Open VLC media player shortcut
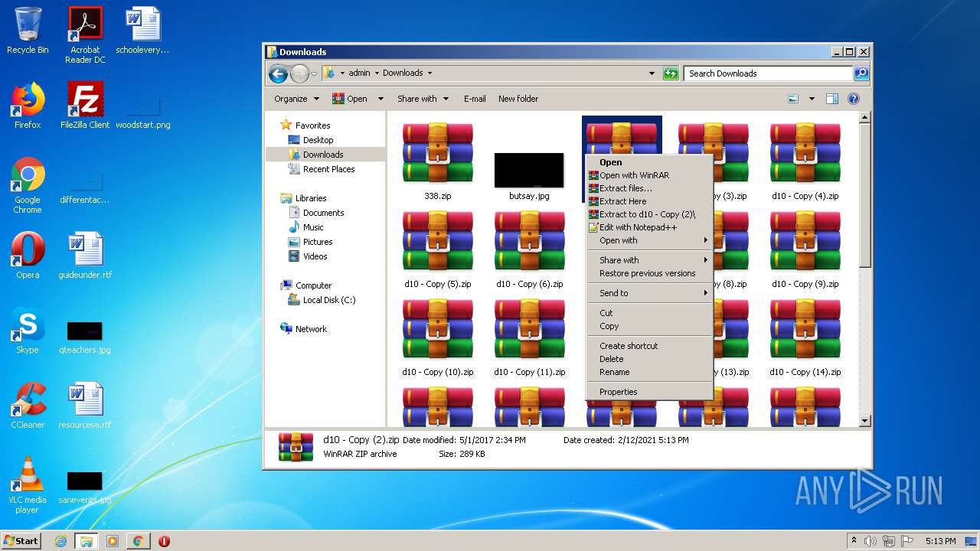The height and width of the screenshot is (551, 980). 28,485
